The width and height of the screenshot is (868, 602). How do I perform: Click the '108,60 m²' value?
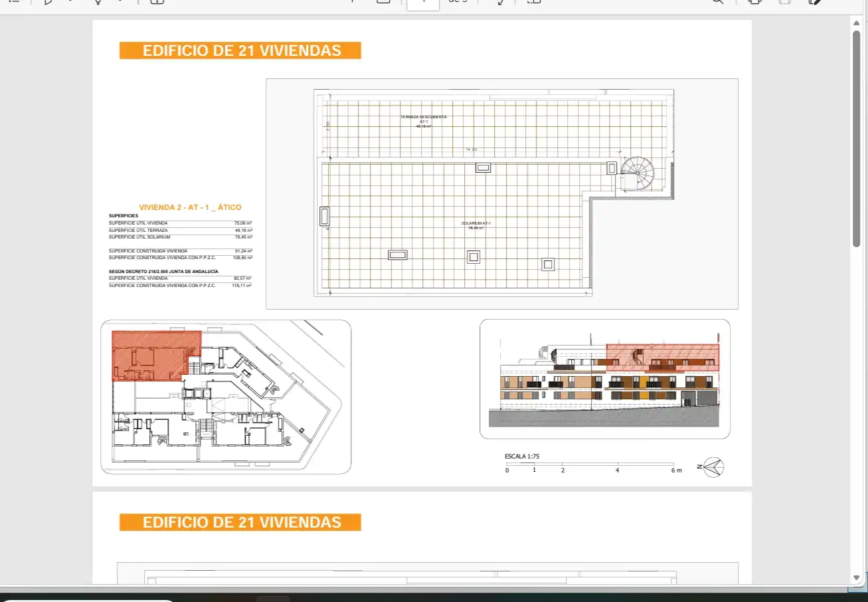click(x=242, y=257)
